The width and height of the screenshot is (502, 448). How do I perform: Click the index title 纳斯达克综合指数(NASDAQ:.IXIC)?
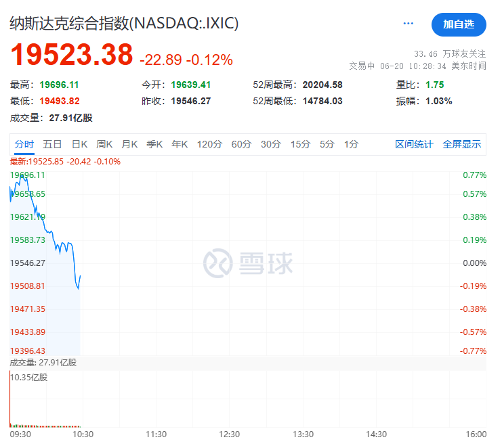pyautogui.click(x=124, y=23)
